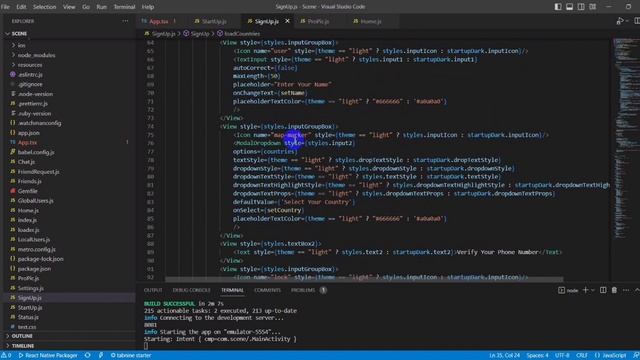
Task: Select the node terminal instance
Action: pyautogui.click(x=568, y=290)
